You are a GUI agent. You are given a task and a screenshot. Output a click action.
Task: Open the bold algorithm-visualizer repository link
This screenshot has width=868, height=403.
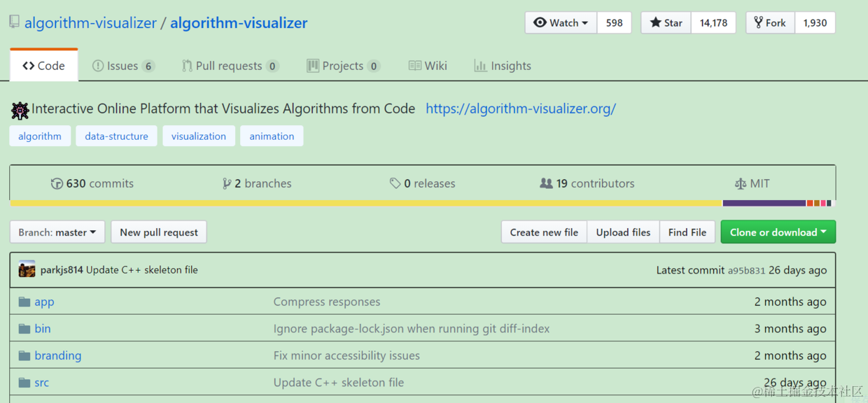(239, 23)
